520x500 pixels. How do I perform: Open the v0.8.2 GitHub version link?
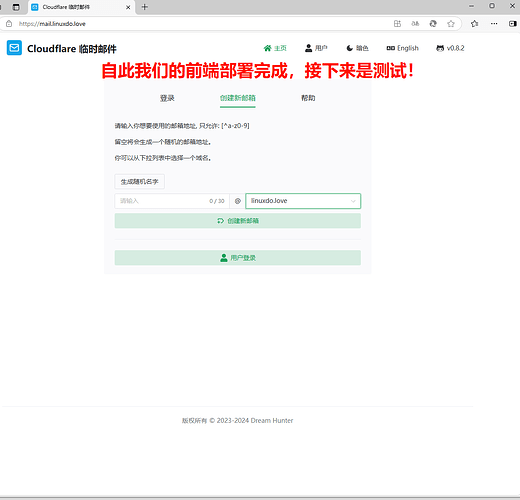coord(450,48)
